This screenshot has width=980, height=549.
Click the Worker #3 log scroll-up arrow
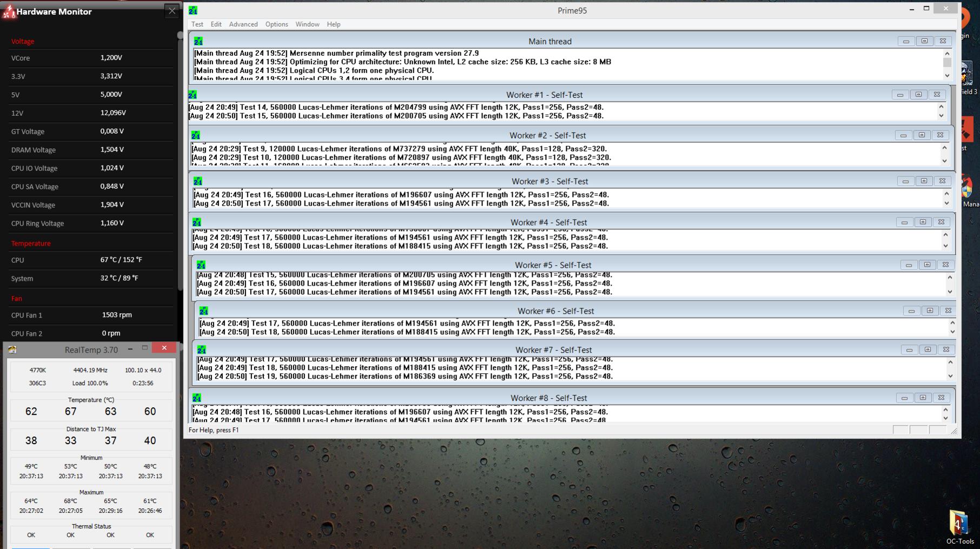(x=946, y=194)
